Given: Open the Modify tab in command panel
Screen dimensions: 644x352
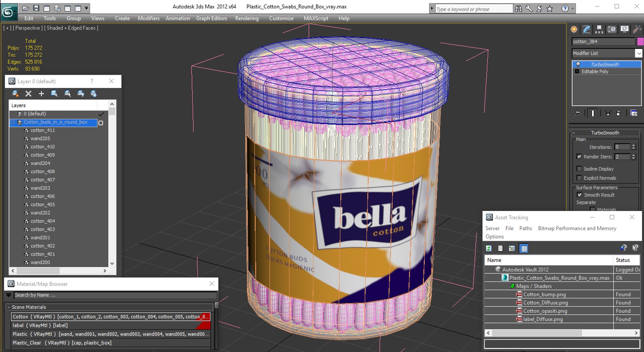Looking at the screenshot, I should coord(587,30).
